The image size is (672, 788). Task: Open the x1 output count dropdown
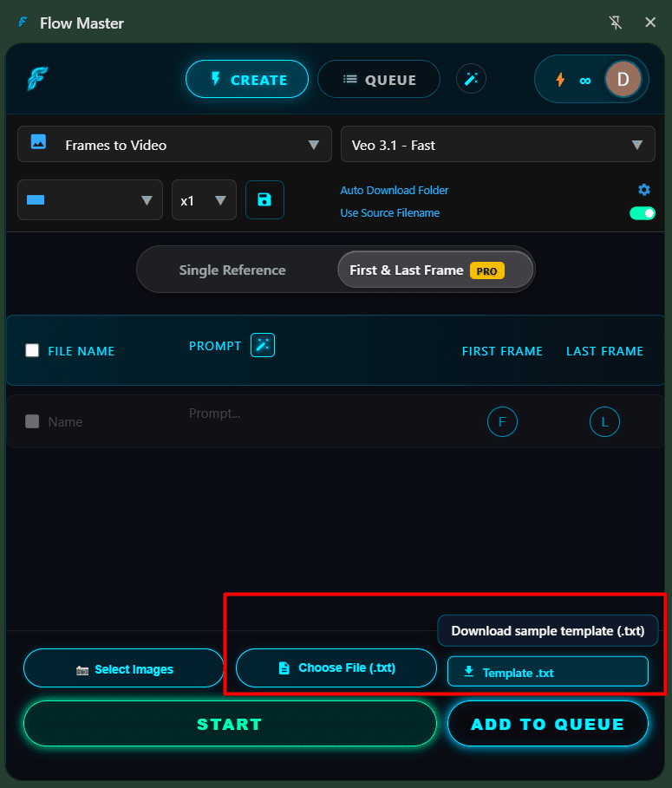pos(204,200)
